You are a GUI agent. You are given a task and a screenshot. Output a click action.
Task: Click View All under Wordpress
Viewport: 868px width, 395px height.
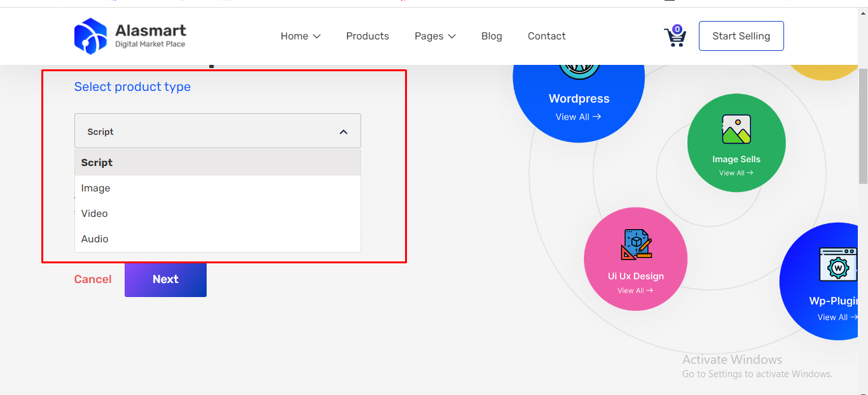pos(578,117)
